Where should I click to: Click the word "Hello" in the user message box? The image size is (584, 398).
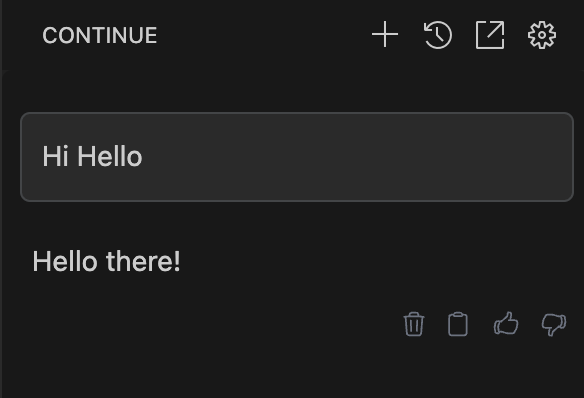coord(110,156)
